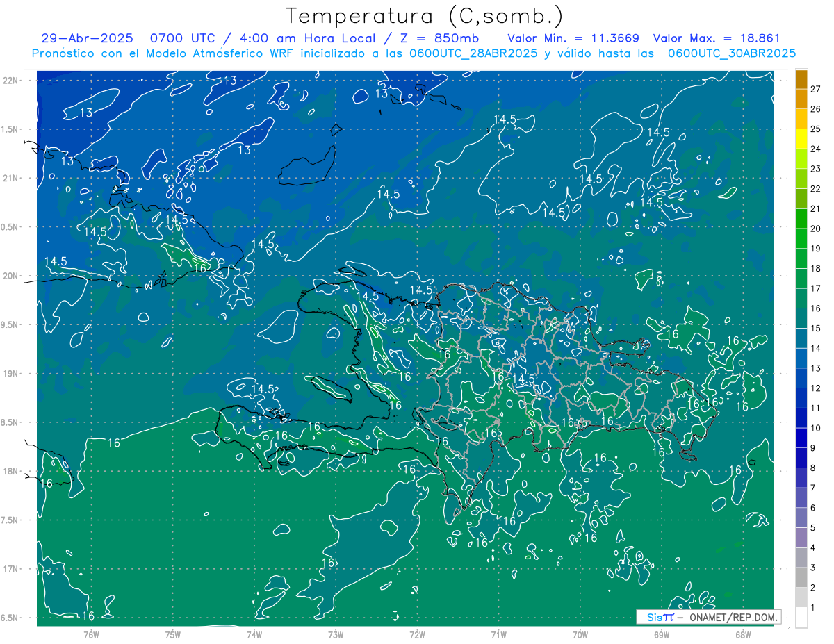Pick the yellow legend band between 24 and 25
This screenshot has width=834, height=644.
(x=801, y=139)
